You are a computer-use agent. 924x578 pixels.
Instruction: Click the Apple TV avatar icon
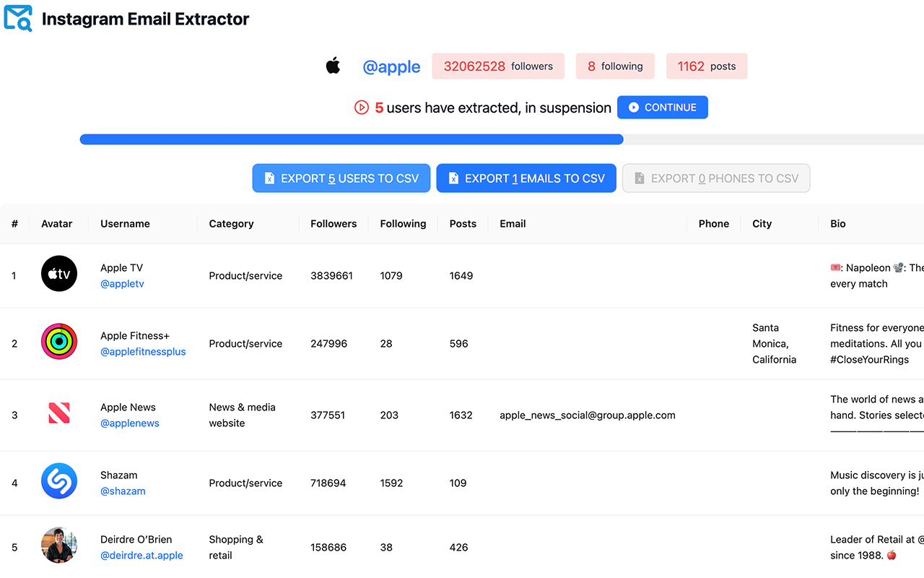pos(59,273)
